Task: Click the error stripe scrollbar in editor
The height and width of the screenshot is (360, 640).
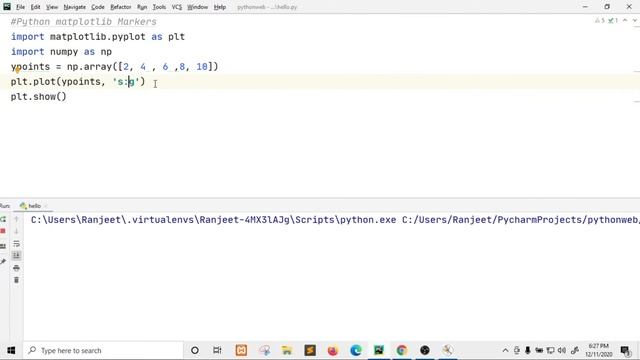Action: click(x=637, y=106)
